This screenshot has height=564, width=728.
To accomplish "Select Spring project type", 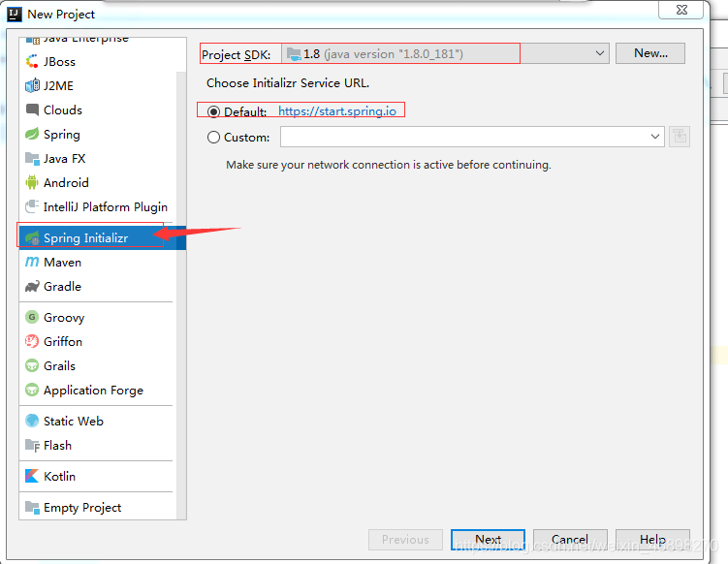I will 98,134.
